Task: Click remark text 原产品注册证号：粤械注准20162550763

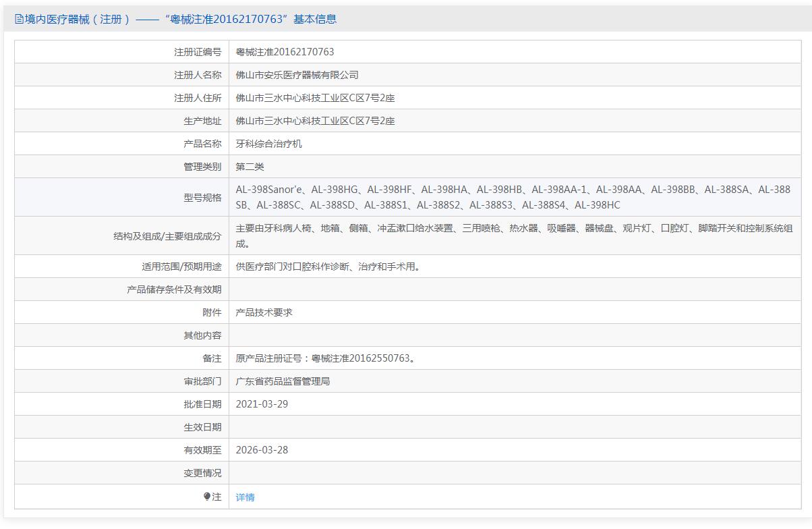Action: (326, 358)
